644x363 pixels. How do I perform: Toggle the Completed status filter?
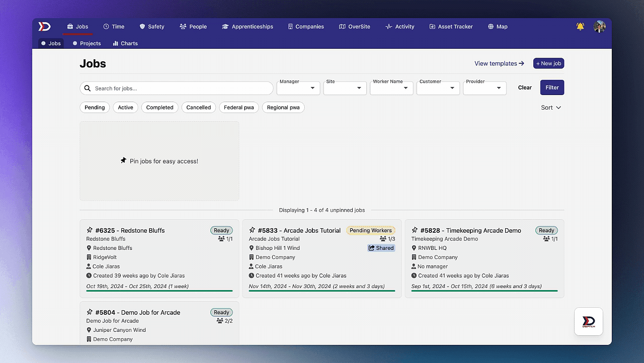coord(159,108)
